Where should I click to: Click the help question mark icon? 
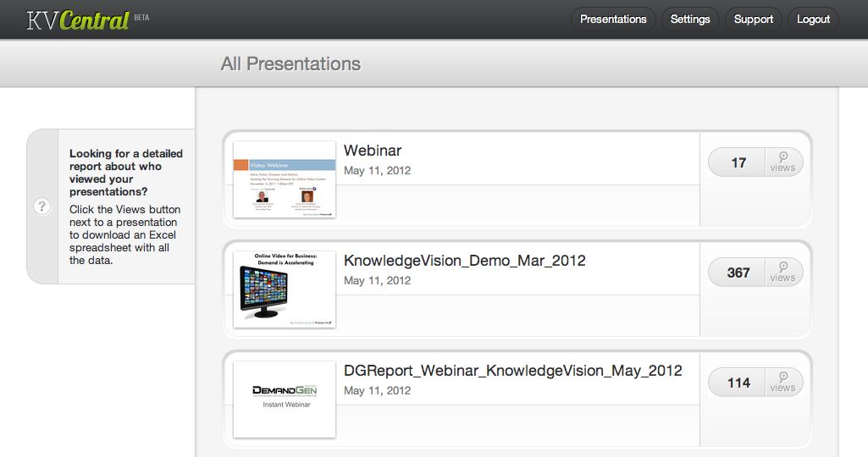click(x=42, y=207)
